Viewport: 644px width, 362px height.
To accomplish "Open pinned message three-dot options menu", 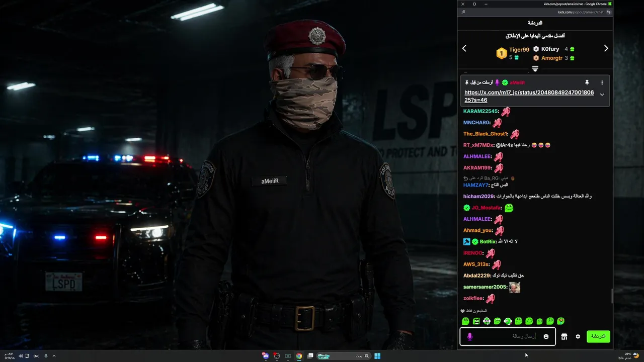I will tap(602, 82).
